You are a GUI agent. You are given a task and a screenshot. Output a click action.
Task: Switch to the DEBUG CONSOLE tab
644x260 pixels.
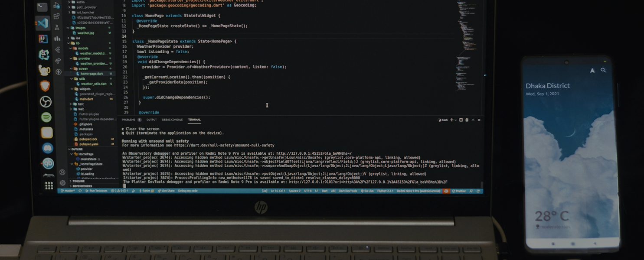click(172, 120)
